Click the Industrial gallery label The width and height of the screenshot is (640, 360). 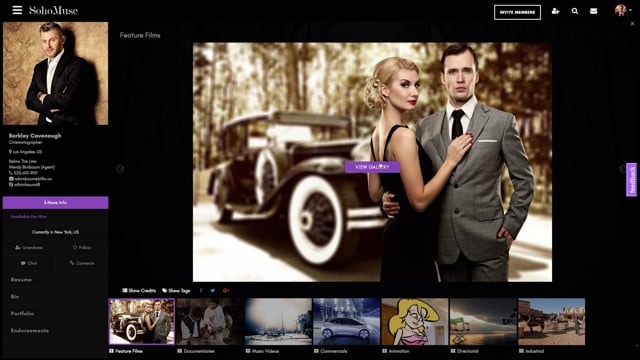tap(531, 351)
